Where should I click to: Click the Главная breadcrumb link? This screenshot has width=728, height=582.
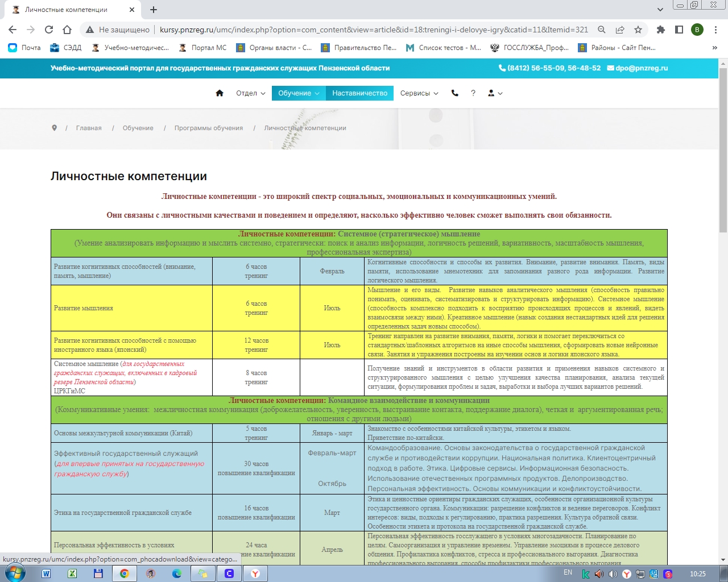pyautogui.click(x=89, y=128)
